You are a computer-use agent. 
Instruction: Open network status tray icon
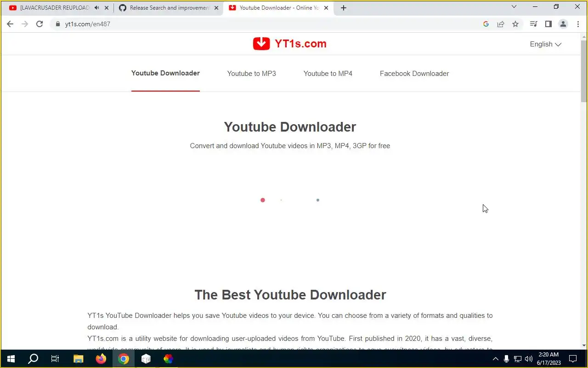(x=518, y=359)
